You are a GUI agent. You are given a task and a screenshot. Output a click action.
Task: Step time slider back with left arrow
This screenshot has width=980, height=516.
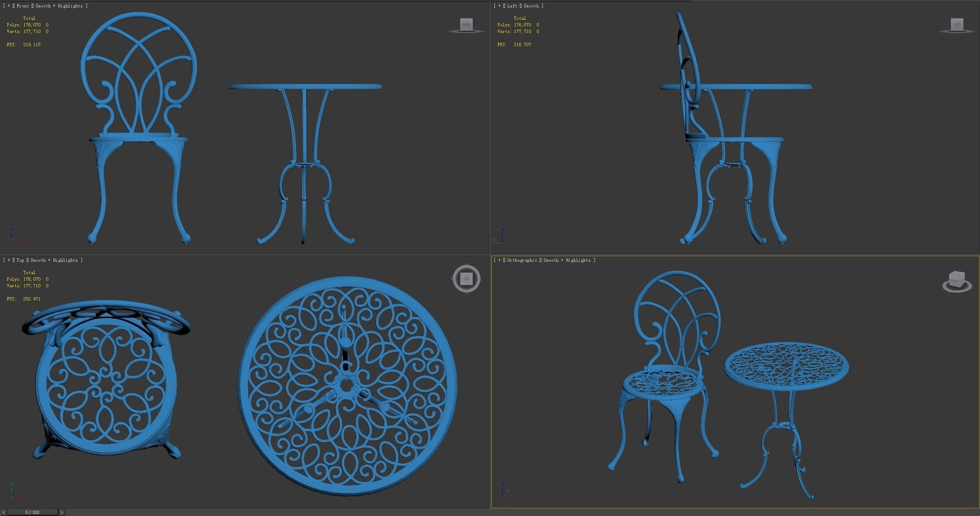(4, 512)
